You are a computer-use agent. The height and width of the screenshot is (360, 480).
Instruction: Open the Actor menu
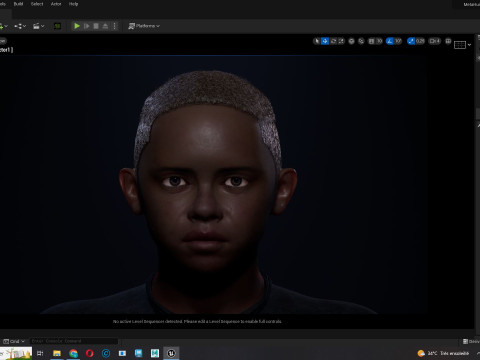point(56,4)
